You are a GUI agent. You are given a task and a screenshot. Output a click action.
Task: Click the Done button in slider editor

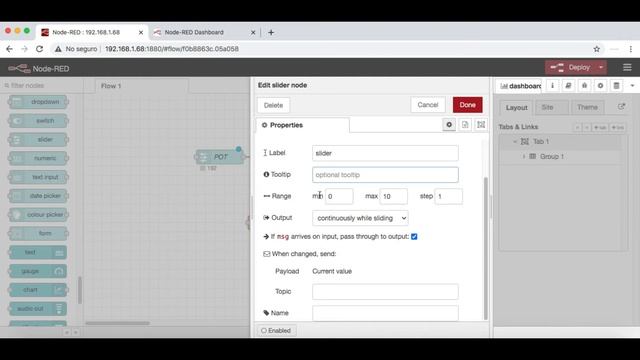(x=467, y=105)
